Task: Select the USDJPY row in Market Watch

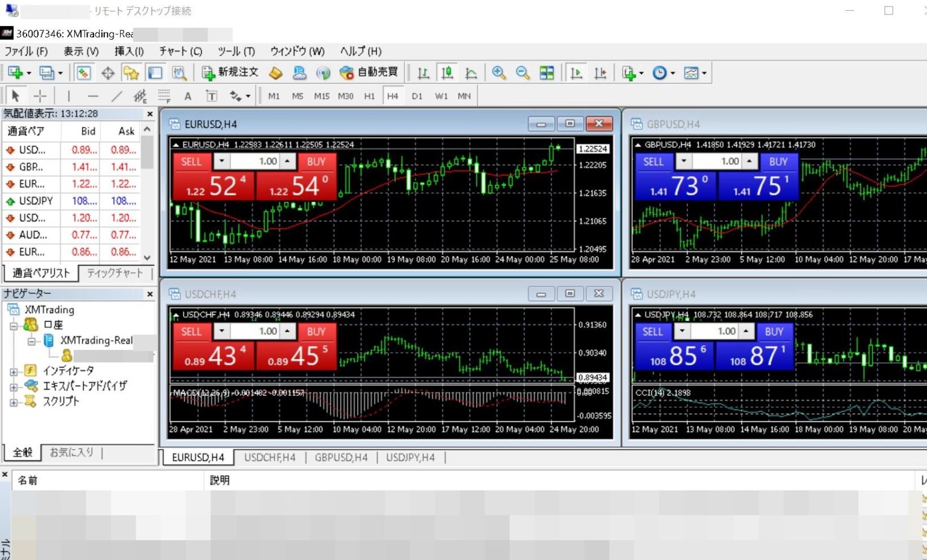Action: 72,201
